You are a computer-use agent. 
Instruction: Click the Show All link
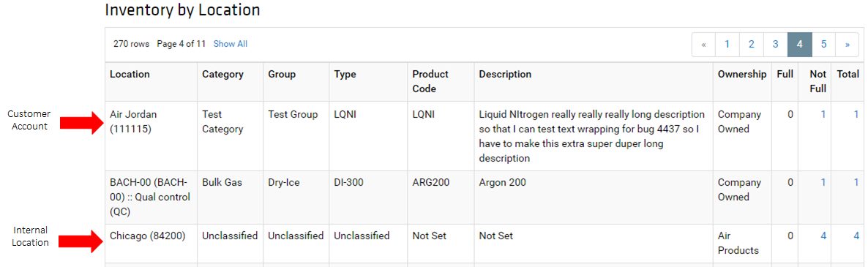tap(231, 44)
